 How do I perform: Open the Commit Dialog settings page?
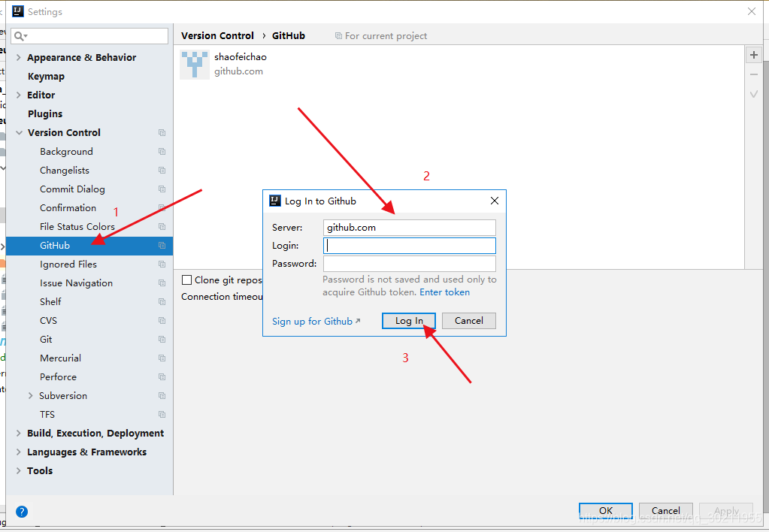(72, 189)
